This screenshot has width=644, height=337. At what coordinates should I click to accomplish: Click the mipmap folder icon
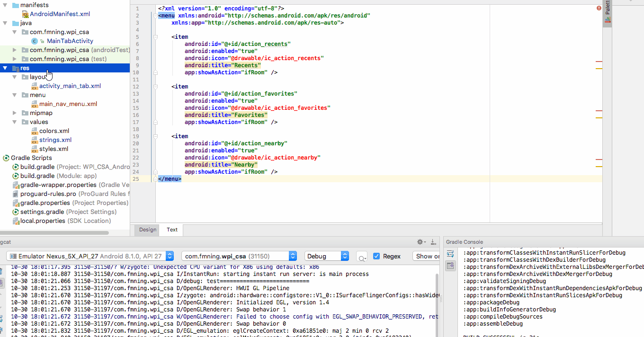tap(25, 113)
